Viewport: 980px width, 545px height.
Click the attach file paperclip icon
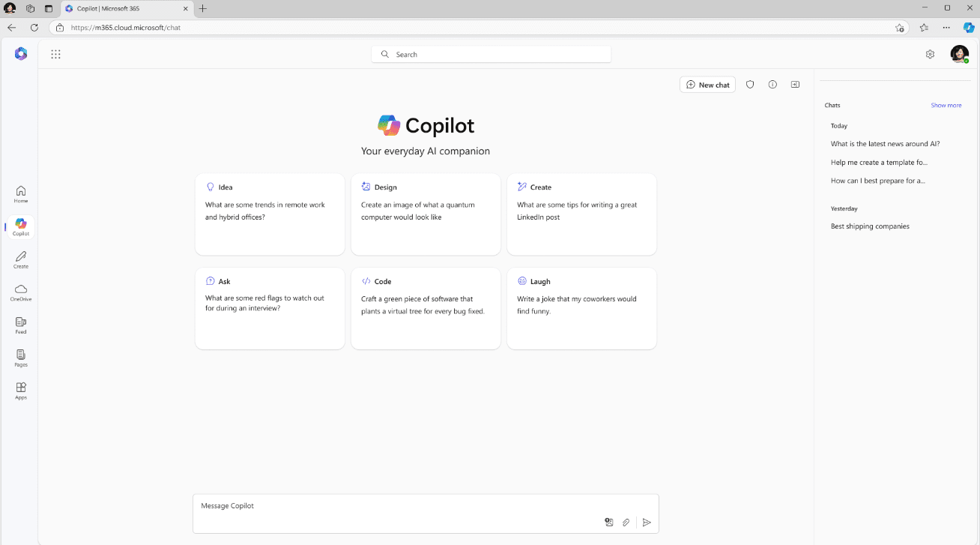point(626,523)
